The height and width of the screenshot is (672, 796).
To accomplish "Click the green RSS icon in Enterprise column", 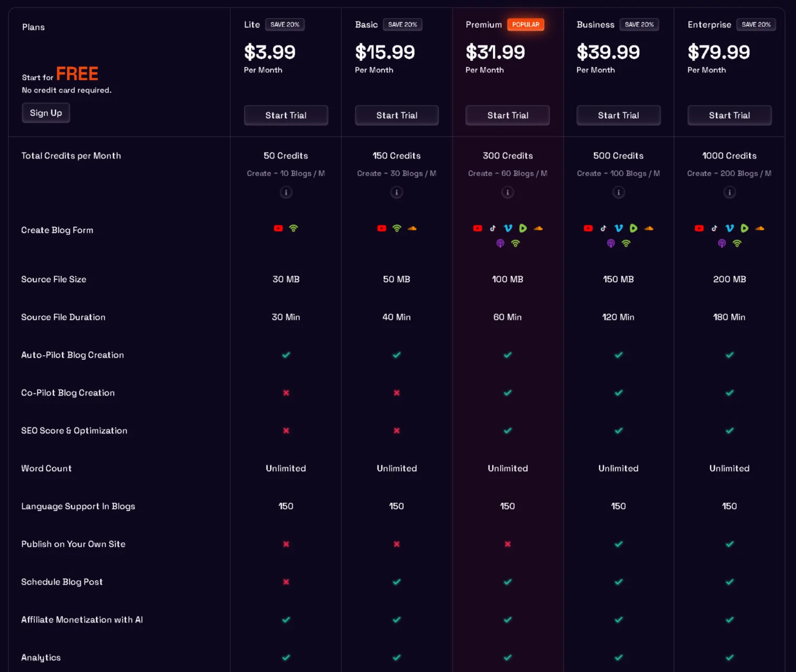I will (737, 243).
